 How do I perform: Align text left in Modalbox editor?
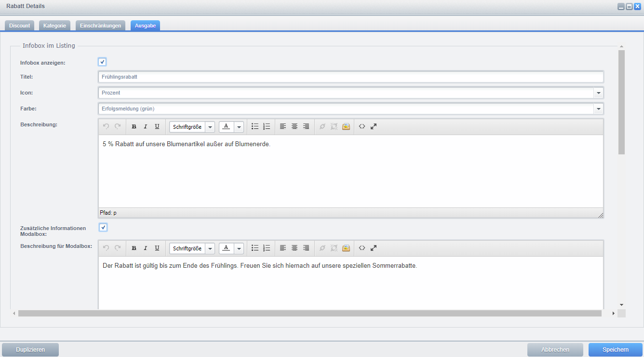[283, 248]
